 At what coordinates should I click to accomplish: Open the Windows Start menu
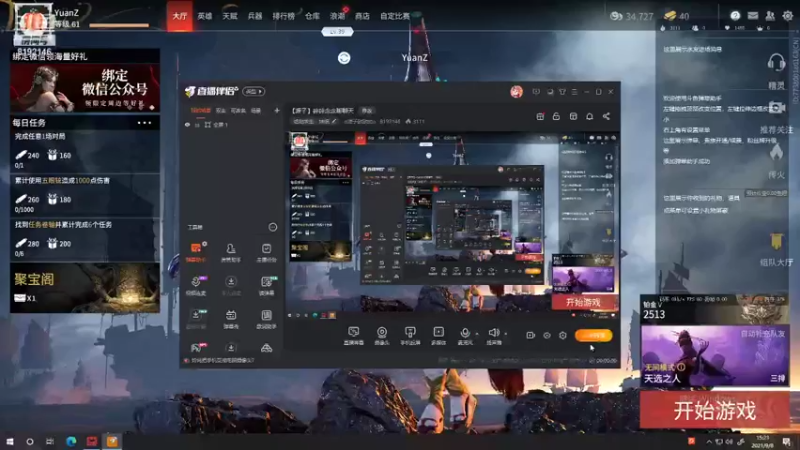[9, 441]
